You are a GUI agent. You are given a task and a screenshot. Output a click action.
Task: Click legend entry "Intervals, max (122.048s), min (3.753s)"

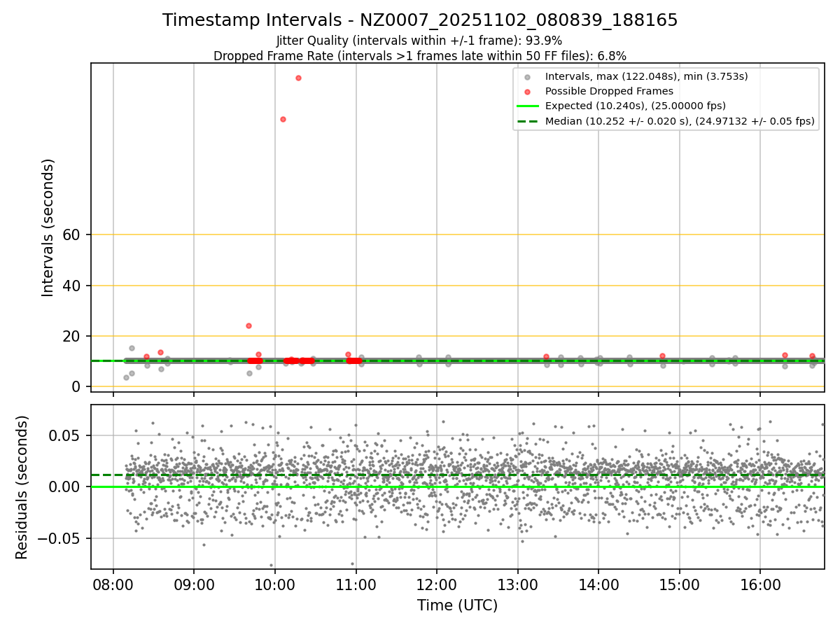[x=647, y=76]
